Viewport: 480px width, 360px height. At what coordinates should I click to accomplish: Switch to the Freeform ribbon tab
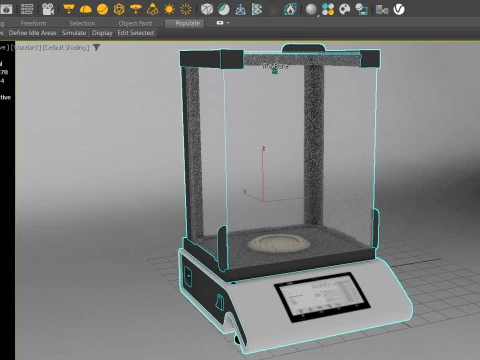click(x=33, y=23)
